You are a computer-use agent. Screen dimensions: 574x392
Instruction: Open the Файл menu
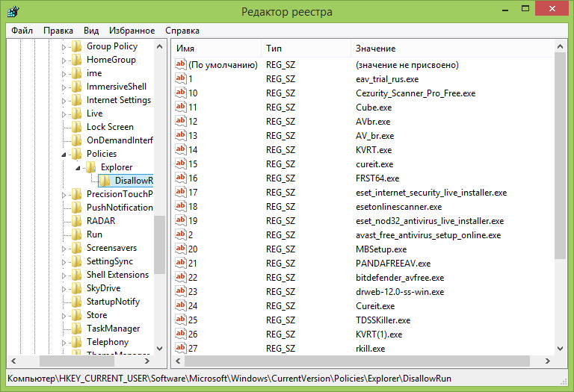pyautogui.click(x=22, y=31)
